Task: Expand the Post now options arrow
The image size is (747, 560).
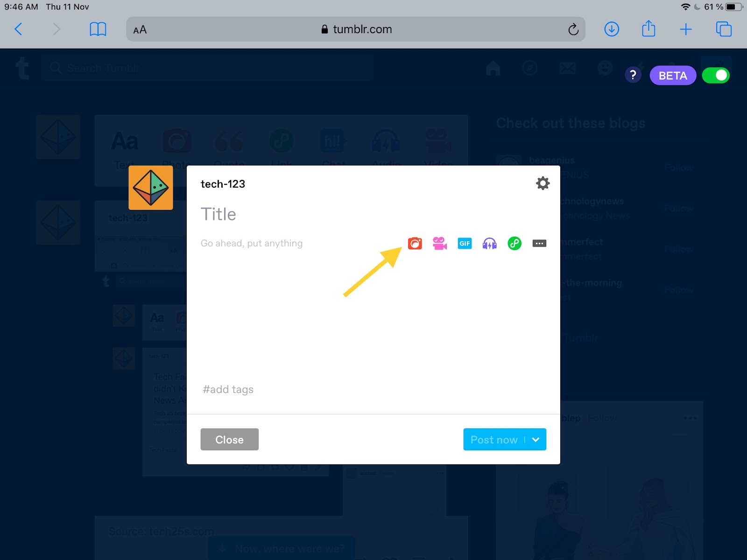Action: [x=536, y=440]
